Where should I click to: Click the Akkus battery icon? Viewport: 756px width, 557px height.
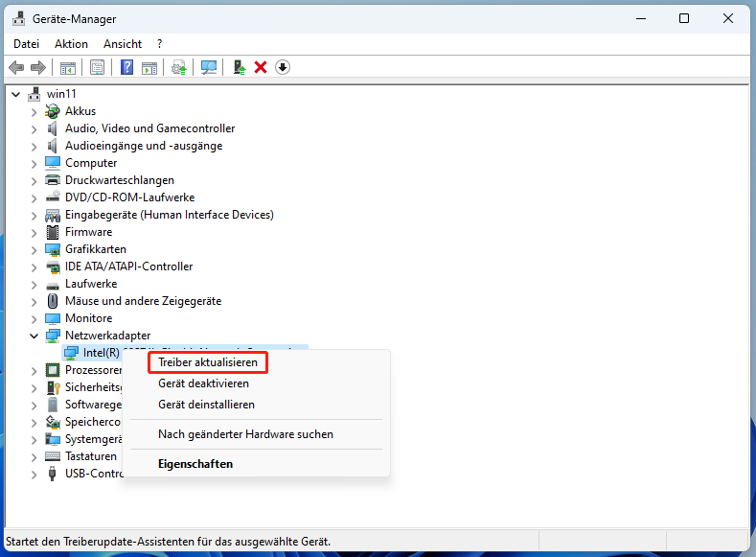52,111
